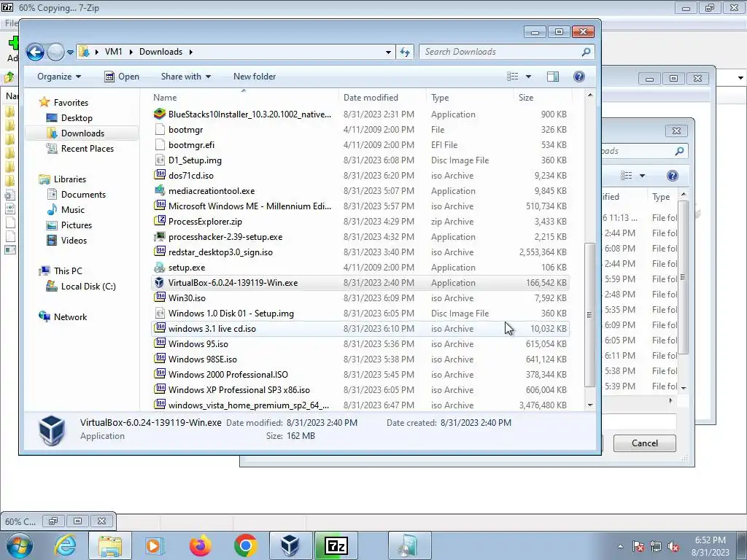Viewport: 747px width, 560px height.
Task: Select the VirtualBox-6.0.24 installer icon
Action: [x=160, y=283]
